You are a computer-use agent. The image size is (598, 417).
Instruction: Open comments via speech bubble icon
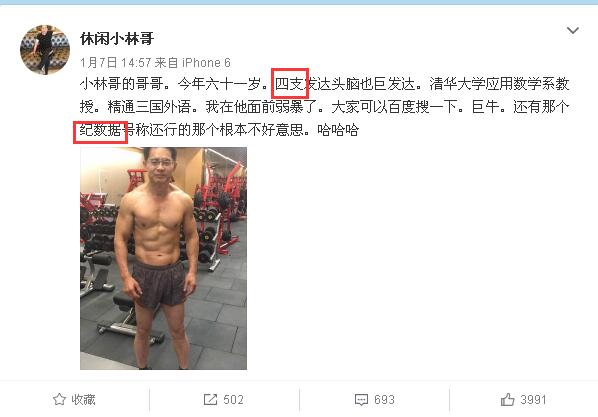click(361, 400)
